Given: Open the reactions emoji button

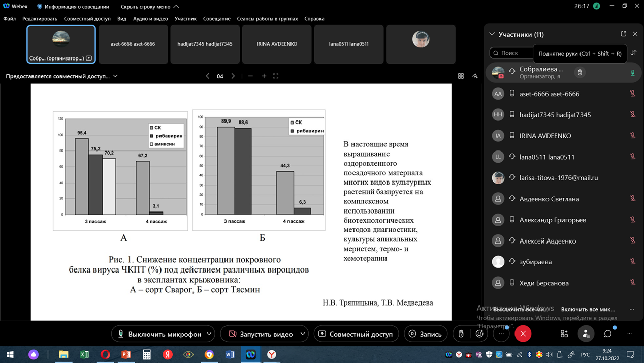Looking at the screenshot, I should tap(479, 334).
